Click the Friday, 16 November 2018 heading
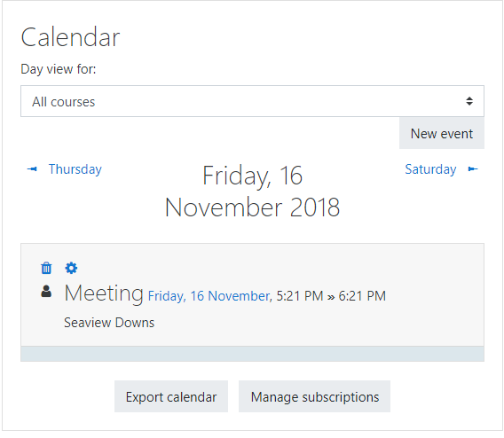The height and width of the screenshot is (438, 504). coord(252,192)
